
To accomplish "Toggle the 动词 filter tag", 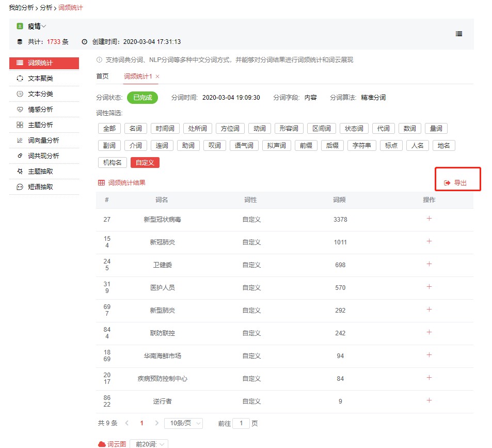I will [260, 129].
